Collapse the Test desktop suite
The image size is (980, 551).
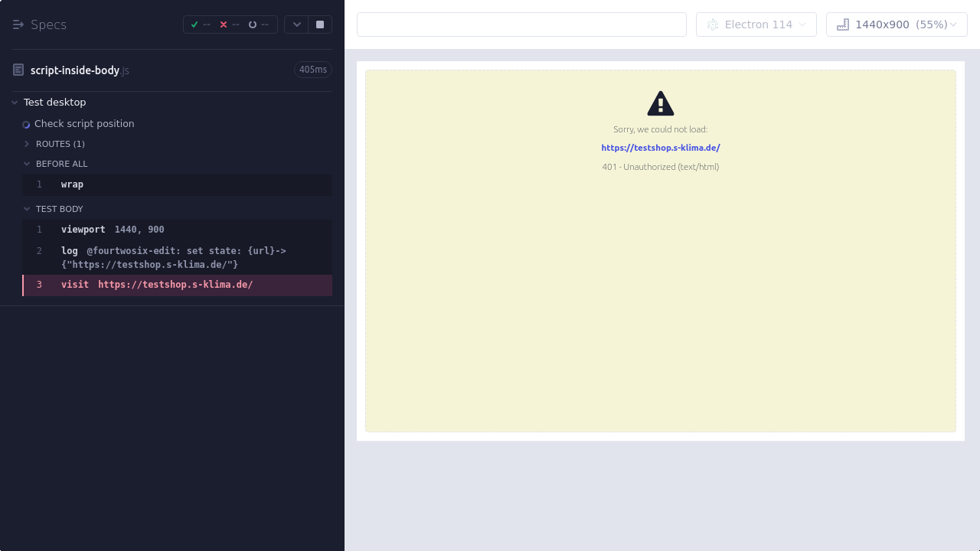(15, 103)
